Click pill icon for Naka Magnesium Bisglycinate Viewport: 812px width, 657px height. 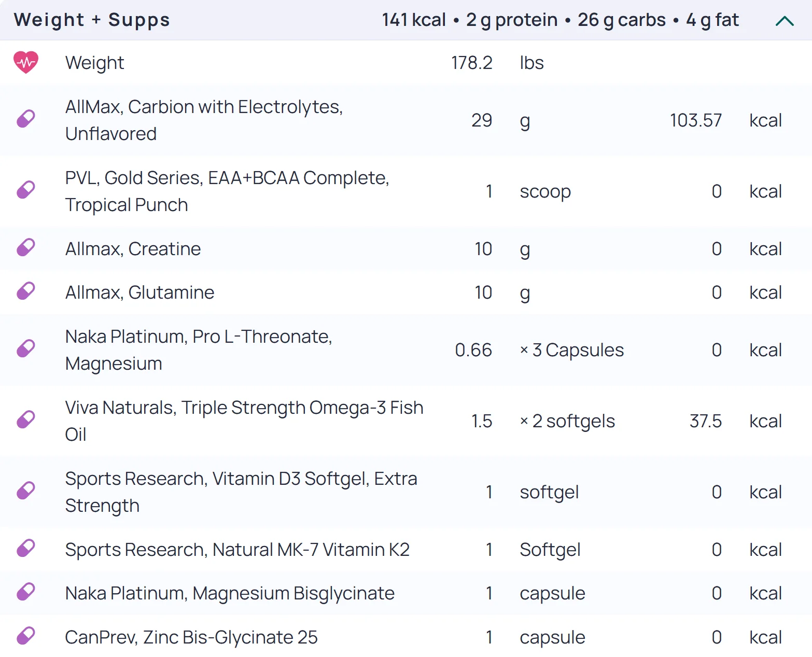click(26, 592)
